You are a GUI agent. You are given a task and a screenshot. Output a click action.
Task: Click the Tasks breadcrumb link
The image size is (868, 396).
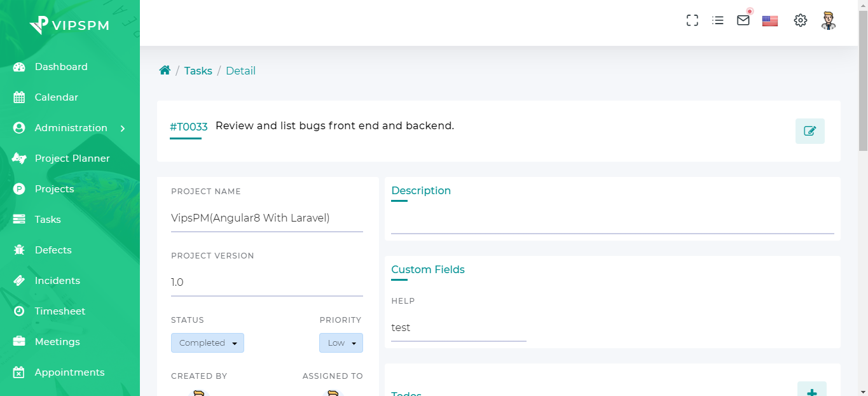[x=198, y=71]
